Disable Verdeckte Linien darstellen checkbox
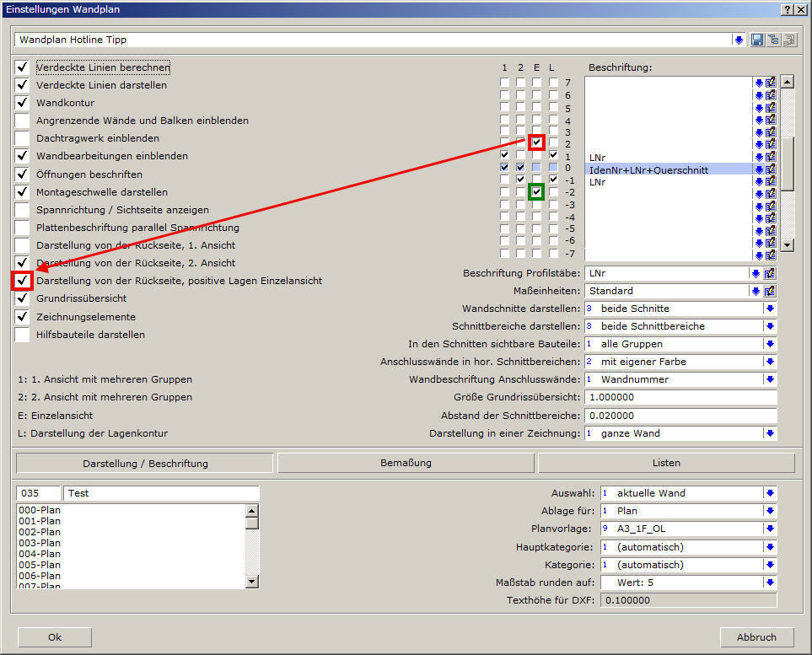This screenshot has height=655, width=812. pos(22,85)
